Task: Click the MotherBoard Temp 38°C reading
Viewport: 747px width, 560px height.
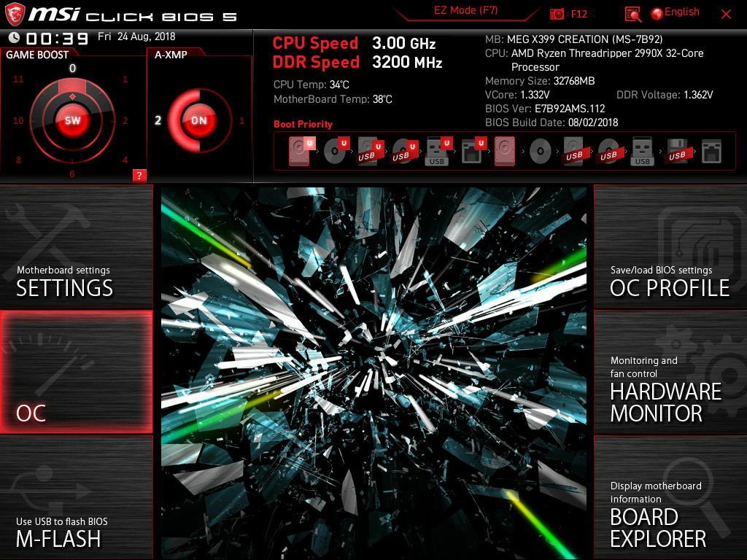Action: (333, 99)
